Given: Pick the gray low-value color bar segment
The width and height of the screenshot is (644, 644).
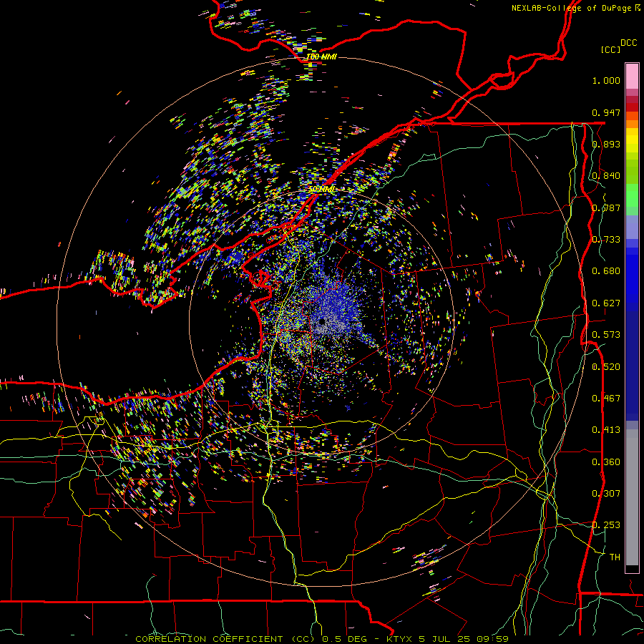Looking at the screenshot, I should [632, 497].
